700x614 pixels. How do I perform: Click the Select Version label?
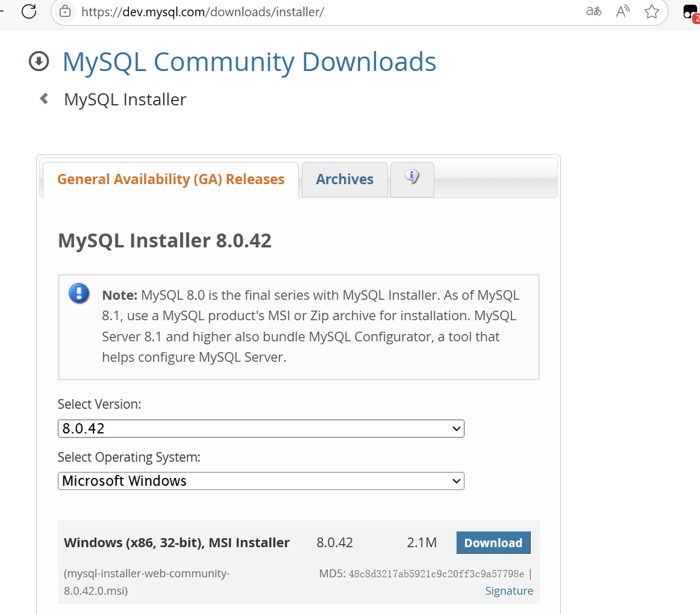(99, 404)
